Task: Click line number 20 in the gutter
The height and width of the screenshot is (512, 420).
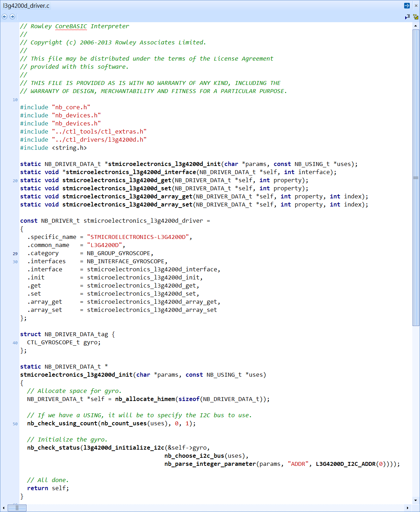Action: (x=15, y=181)
